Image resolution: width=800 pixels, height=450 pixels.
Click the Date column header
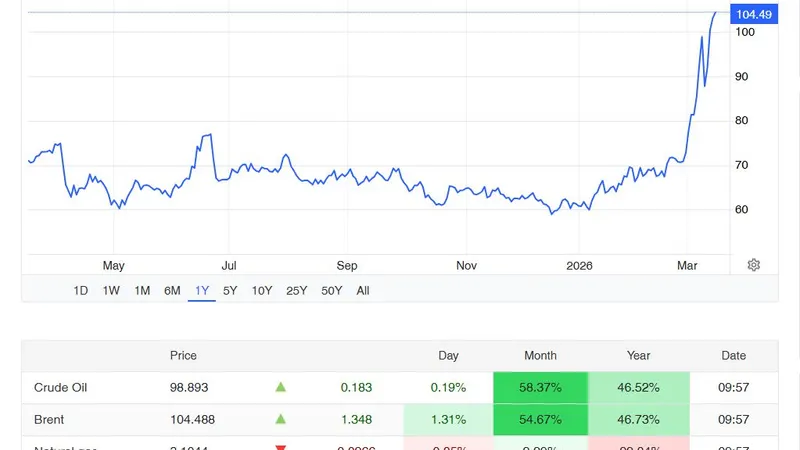click(x=734, y=356)
